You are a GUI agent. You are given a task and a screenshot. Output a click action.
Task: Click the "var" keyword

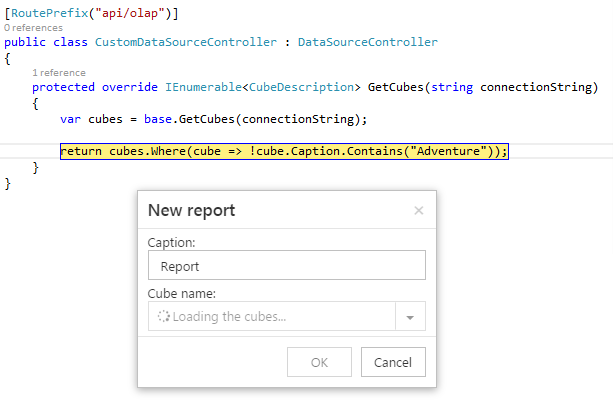(70, 119)
